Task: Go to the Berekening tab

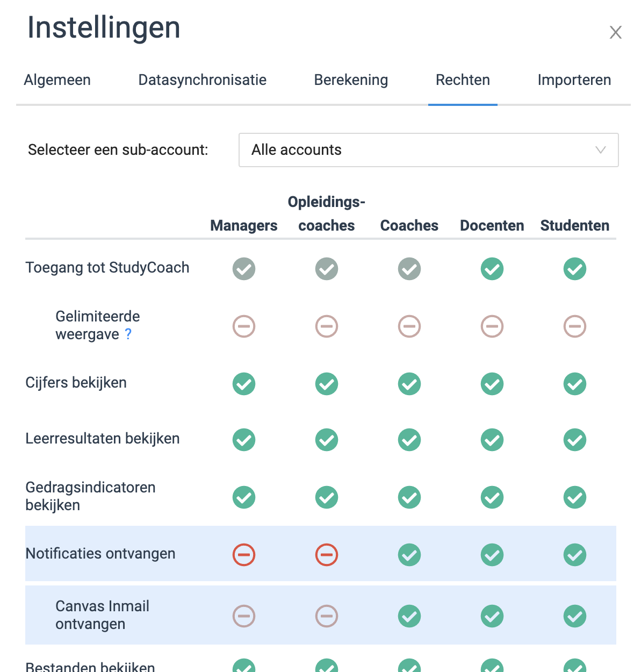Action: click(x=351, y=80)
